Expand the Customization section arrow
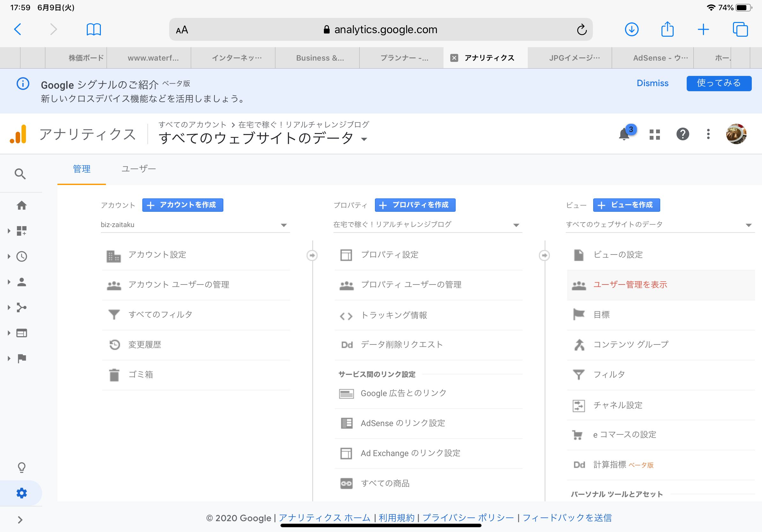Viewport: 762px width, 532px height. (9, 231)
